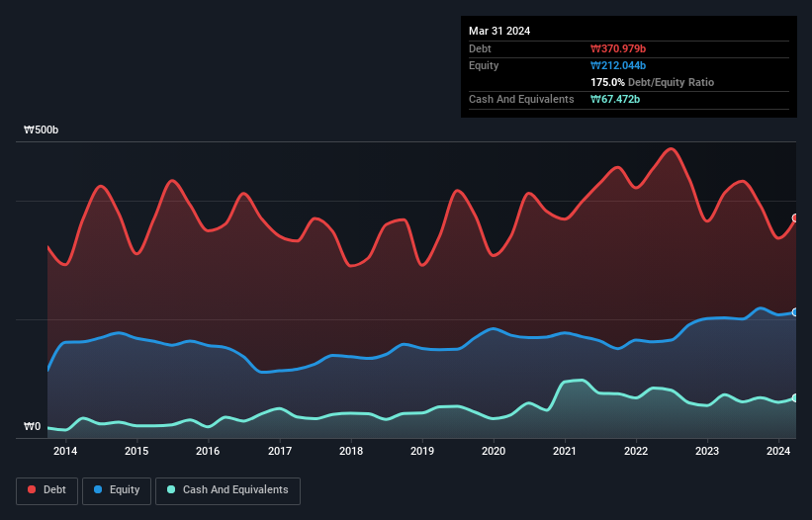This screenshot has width=812, height=520.
Task: Toggle Cash And Equivalents legend button
Action: tap(227, 490)
